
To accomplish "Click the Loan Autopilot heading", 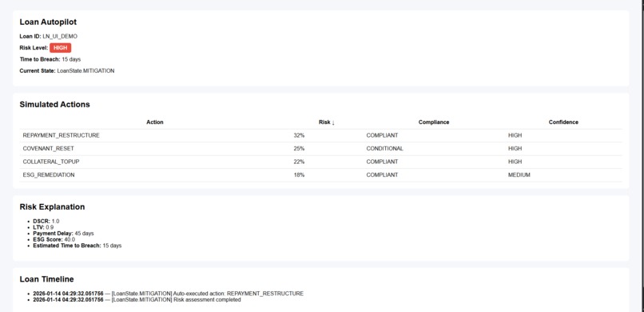I will click(x=48, y=22).
